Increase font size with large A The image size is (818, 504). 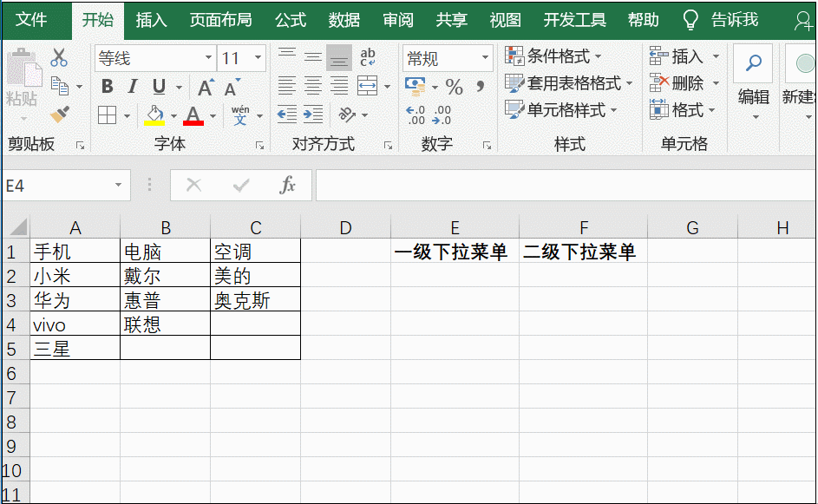pyautogui.click(x=205, y=87)
